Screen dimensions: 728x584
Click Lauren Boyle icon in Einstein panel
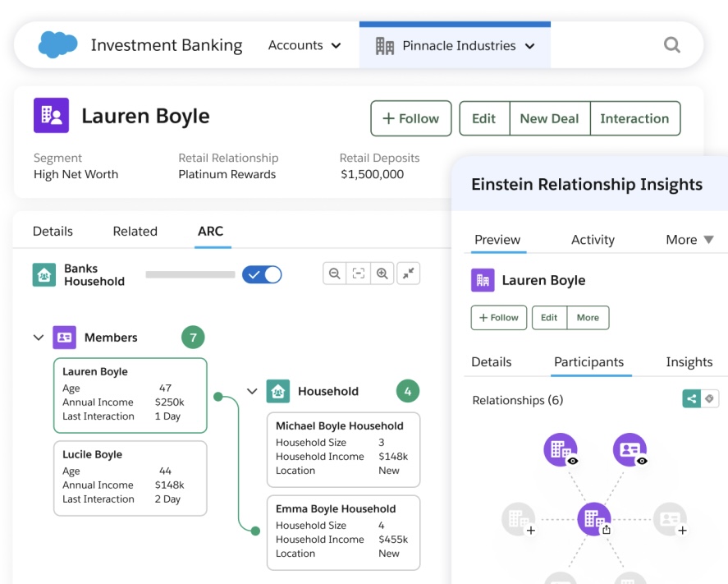coord(483,280)
